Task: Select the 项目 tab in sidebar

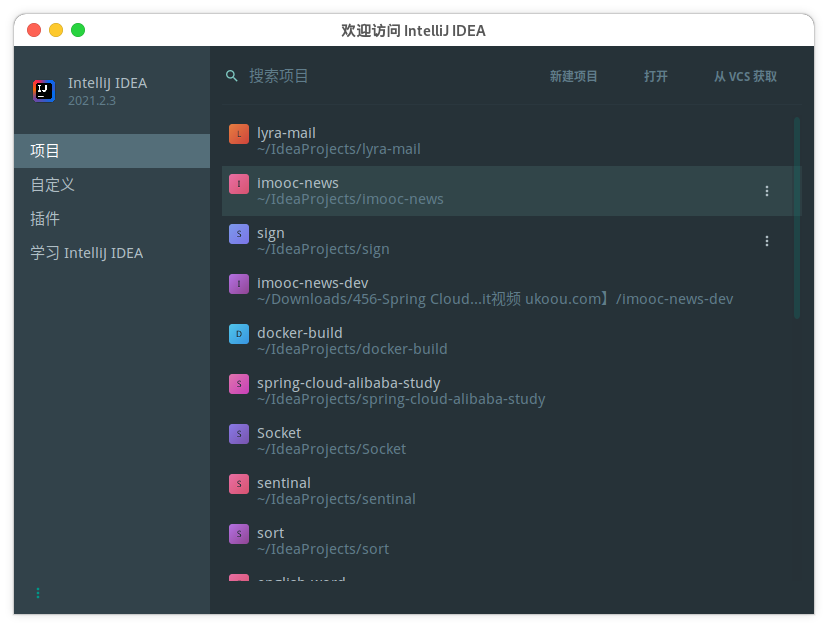Action: [x=112, y=151]
